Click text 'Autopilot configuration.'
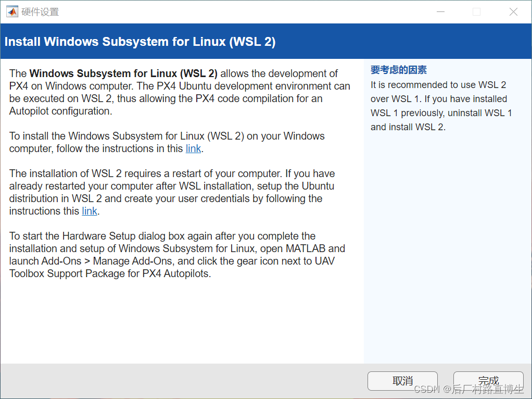This screenshot has height=399, width=532. (61, 111)
